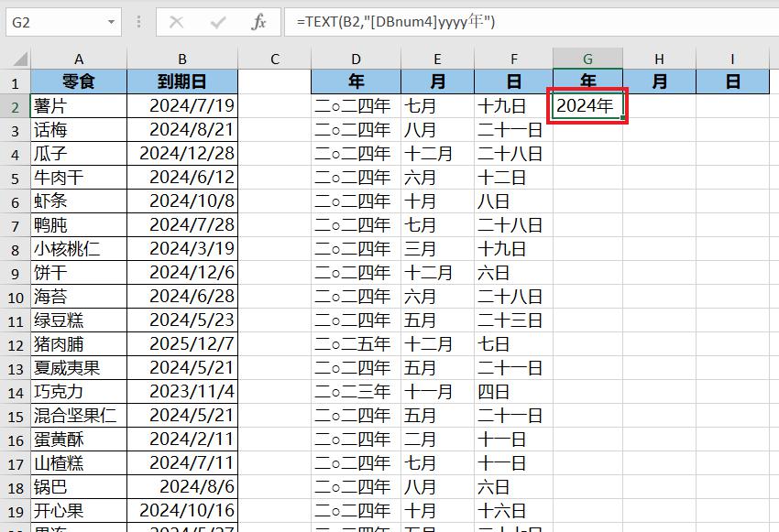The width and height of the screenshot is (779, 532).
Task: Select row 2 header
Action: [x=15, y=106]
